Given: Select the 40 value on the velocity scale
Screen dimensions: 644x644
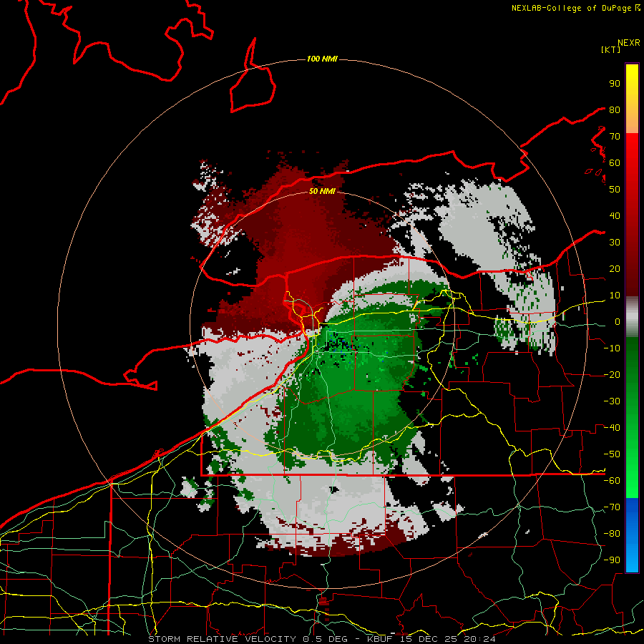Looking at the screenshot, I should [x=615, y=215].
